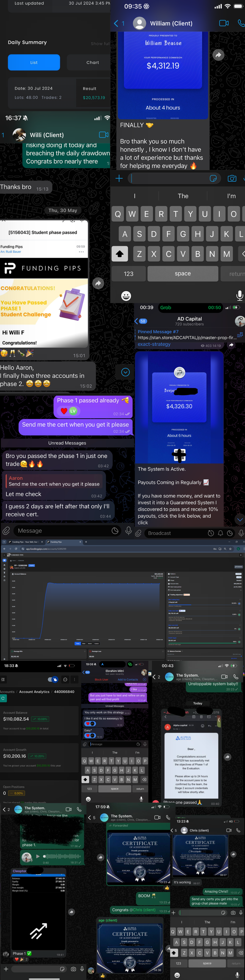This screenshot has width=245, height=980.
Task: Go back from the AD Capital channel
Action: [137, 321]
